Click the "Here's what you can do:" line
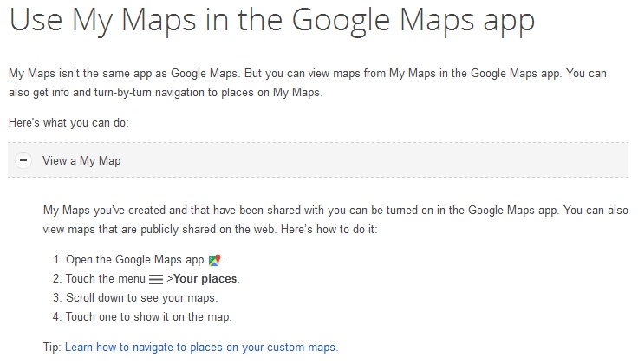Screen dimensions: 638x364 coord(68,122)
